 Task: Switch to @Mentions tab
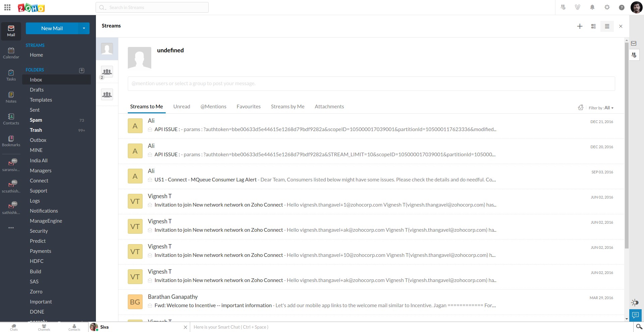[213, 106]
